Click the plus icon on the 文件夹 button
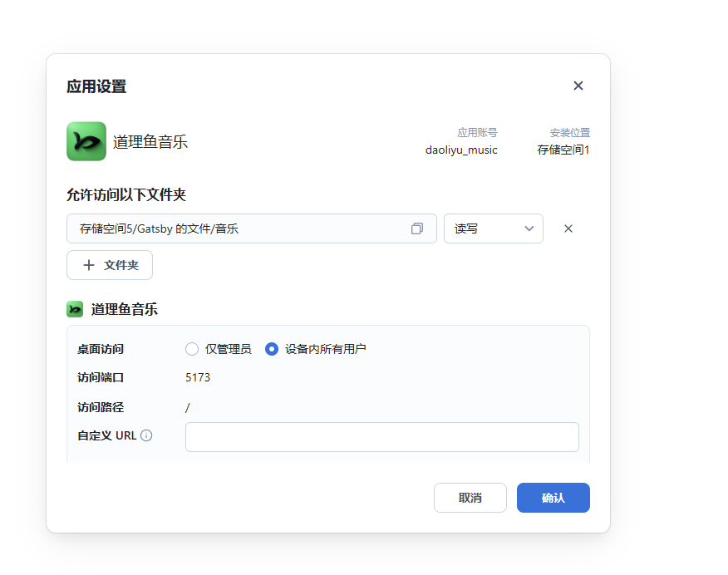 89,265
